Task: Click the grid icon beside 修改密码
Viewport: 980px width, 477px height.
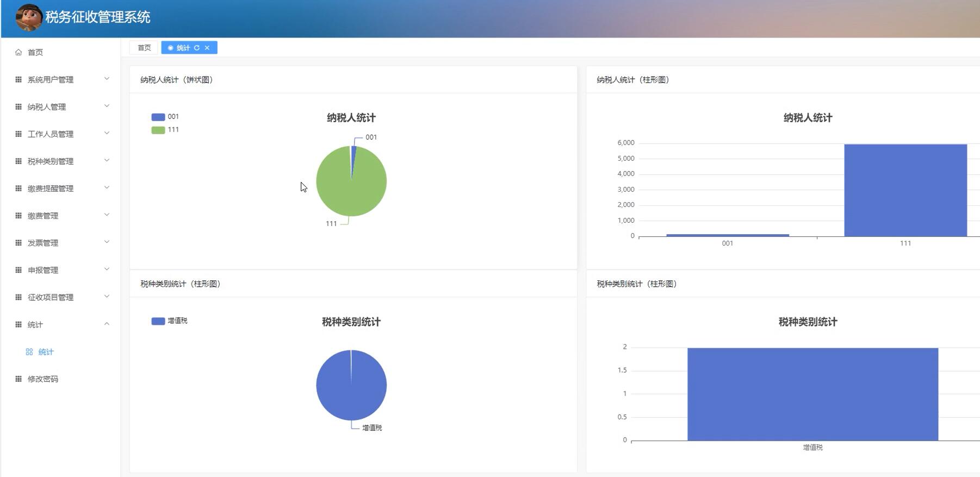Action: click(x=18, y=379)
